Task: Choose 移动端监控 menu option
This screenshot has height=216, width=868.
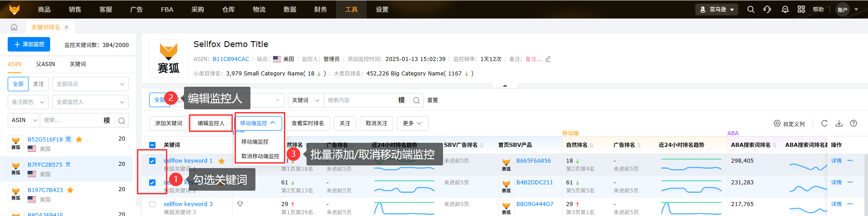Action: [x=255, y=142]
